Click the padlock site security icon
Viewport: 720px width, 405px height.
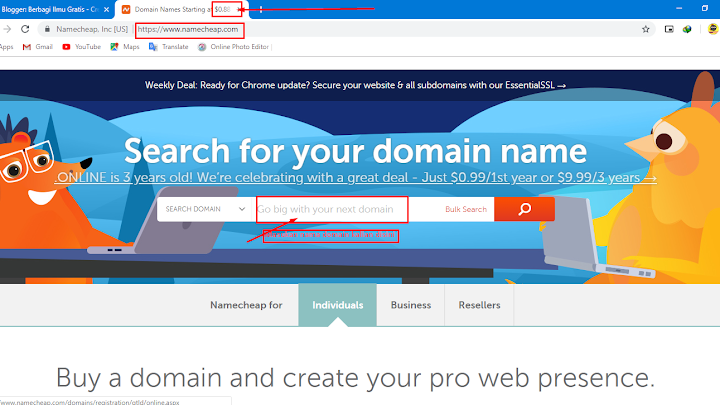(47, 29)
